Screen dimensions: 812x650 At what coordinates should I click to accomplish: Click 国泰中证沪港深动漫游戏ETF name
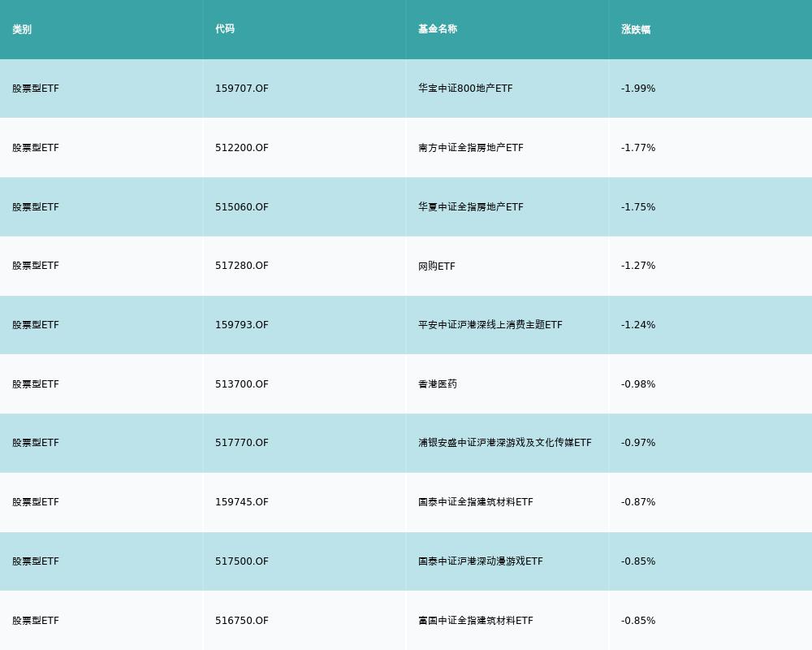tap(481, 561)
